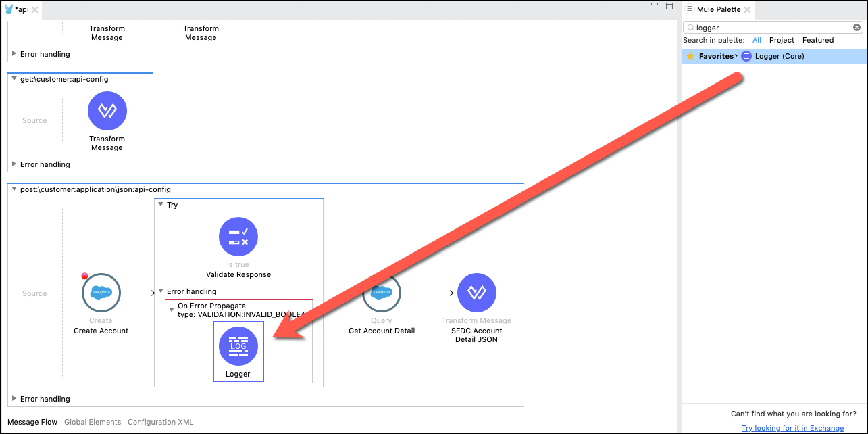The height and width of the screenshot is (434, 868).
Task: Click the search magnifier icon in palette
Action: tap(690, 28)
